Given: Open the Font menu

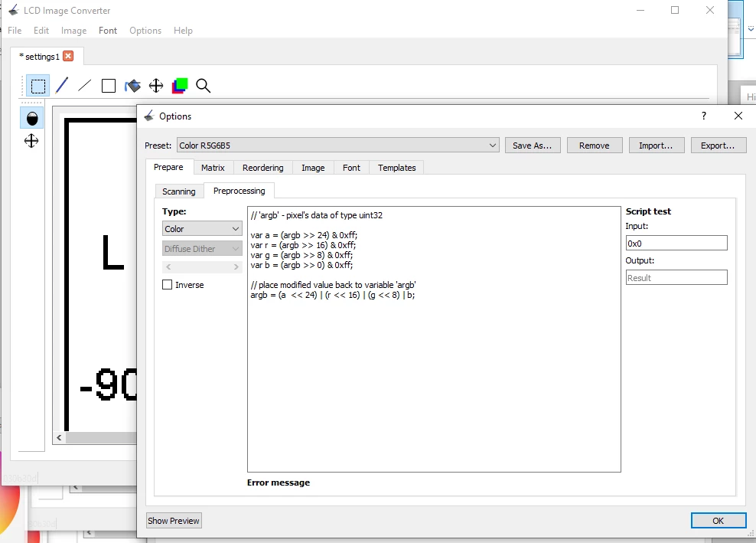Looking at the screenshot, I should pos(108,31).
